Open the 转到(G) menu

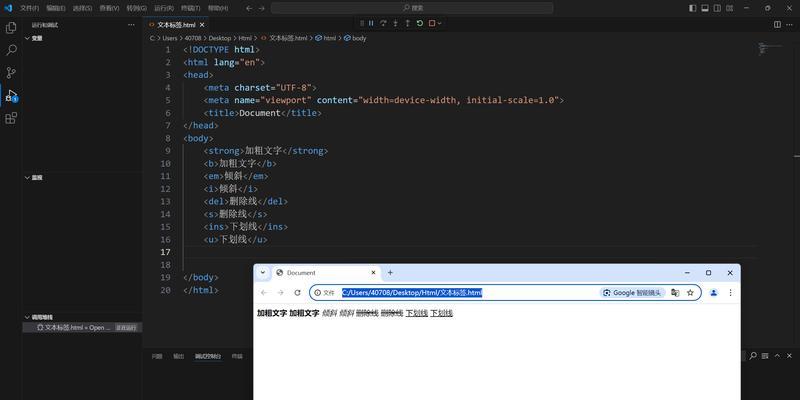tap(136, 8)
